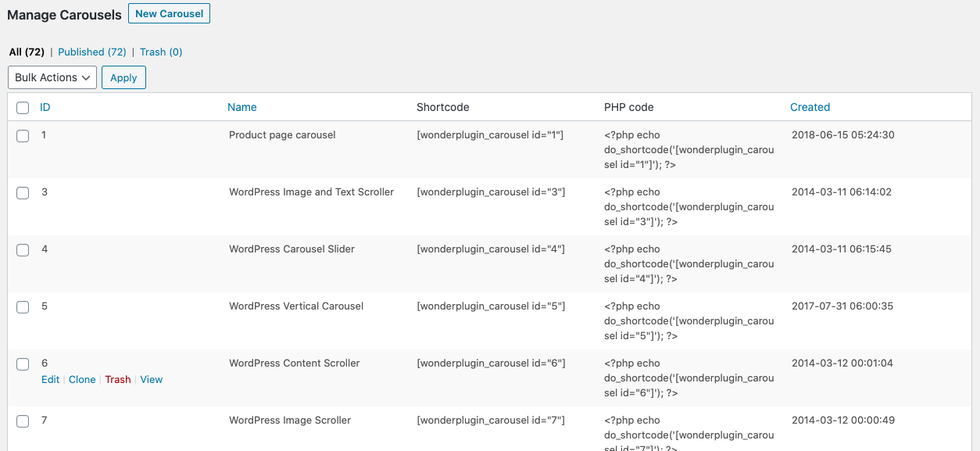Select checkbox for WordPress Image and Text Scroller
Screen dimensions: 980x451
(23, 193)
